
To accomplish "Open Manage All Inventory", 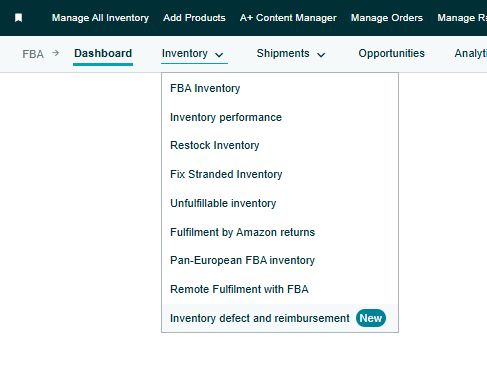I will 100,18.
